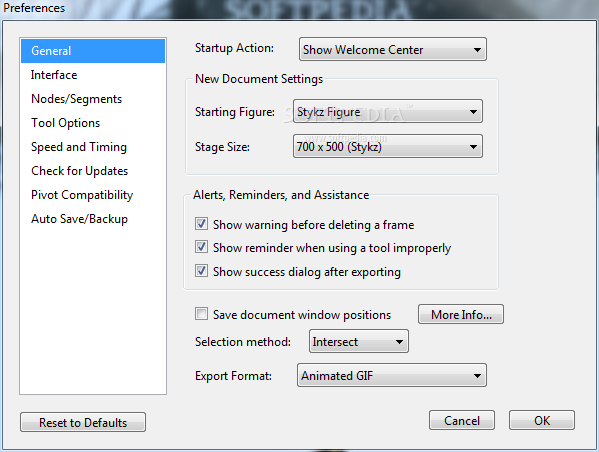
Task: Toggle reminder when using tool improperly
Action: coord(201,247)
